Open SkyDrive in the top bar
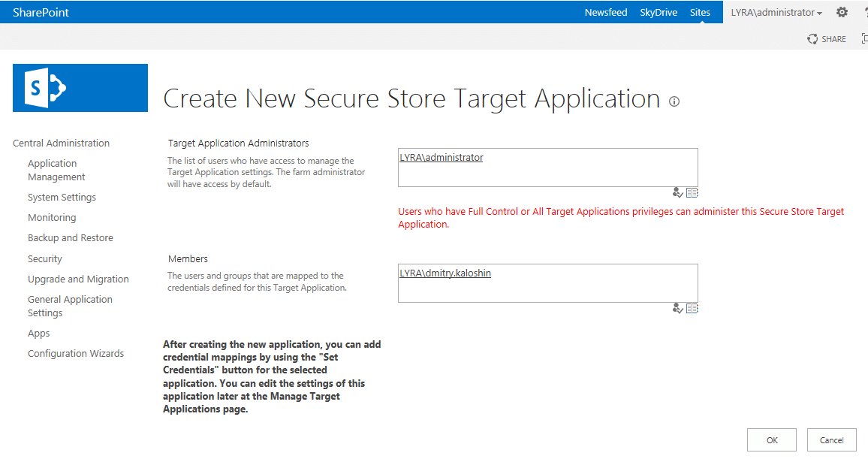The image size is (868, 459). pos(659,12)
